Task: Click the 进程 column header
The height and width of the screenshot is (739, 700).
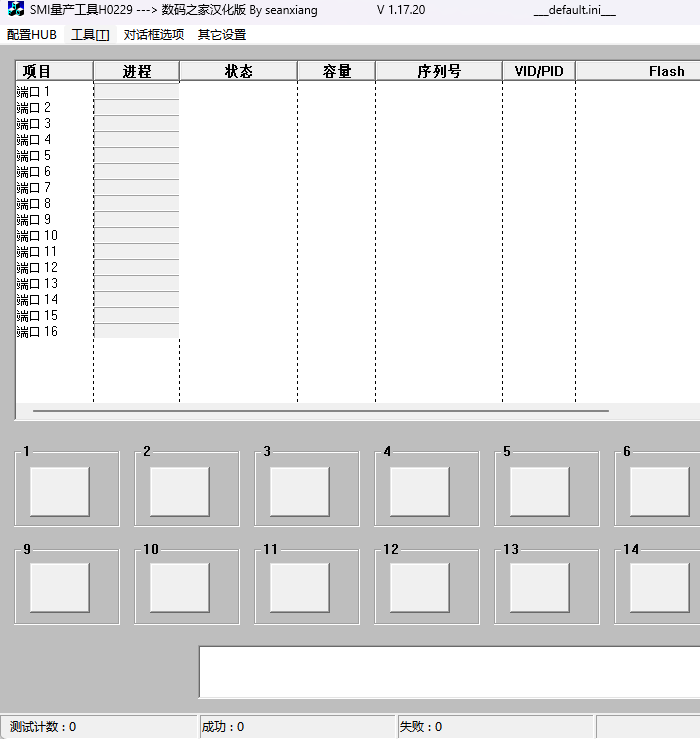Action: point(136,71)
